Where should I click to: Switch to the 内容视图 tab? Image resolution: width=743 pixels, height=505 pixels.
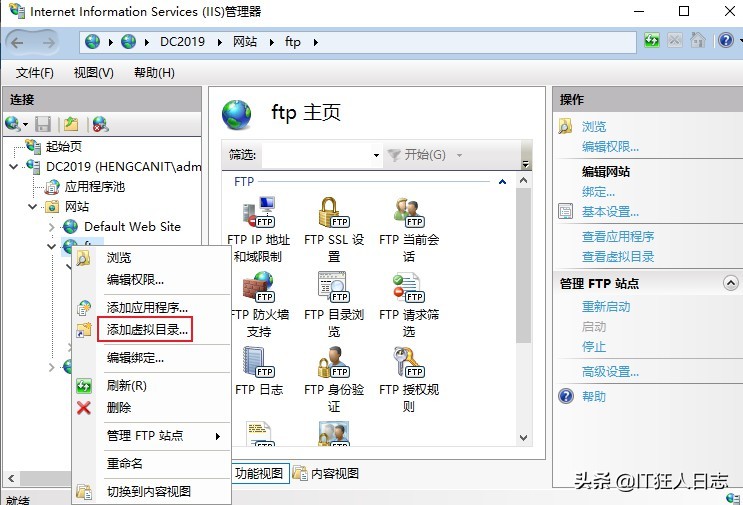pos(326,473)
